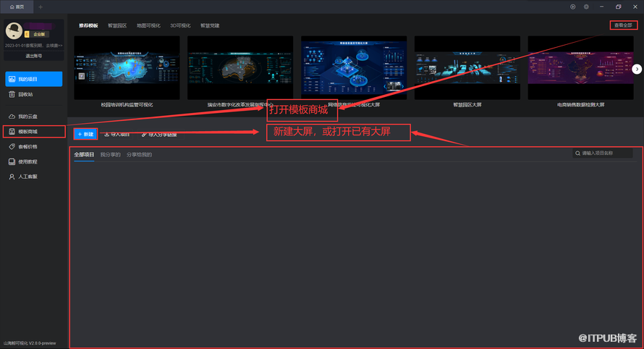Open a new tab with the plus icon
The image size is (644, 349).
click(x=41, y=7)
